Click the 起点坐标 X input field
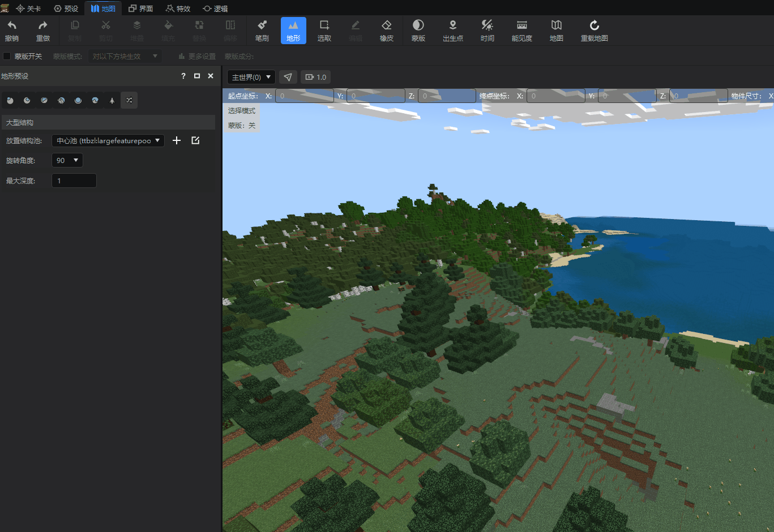Screen dimensions: 774x532 (x=305, y=96)
